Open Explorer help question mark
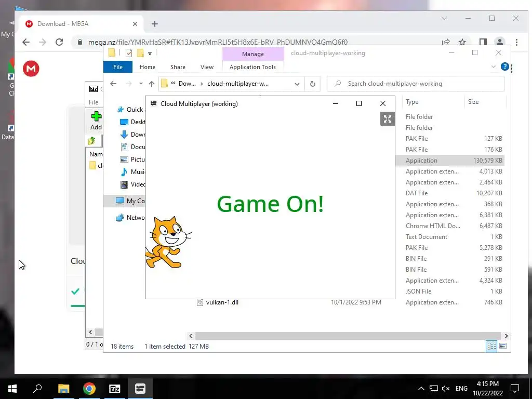Image resolution: width=532 pixels, height=399 pixels. click(504, 66)
